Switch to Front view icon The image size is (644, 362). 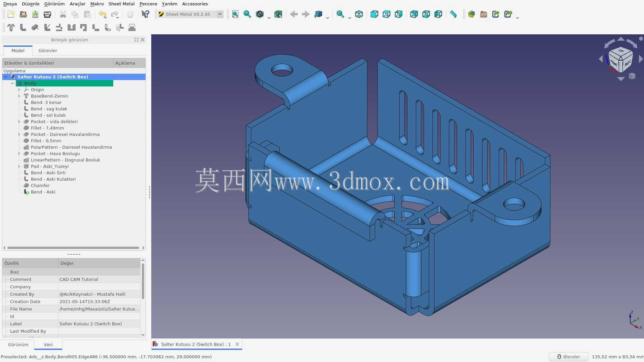(x=374, y=14)
